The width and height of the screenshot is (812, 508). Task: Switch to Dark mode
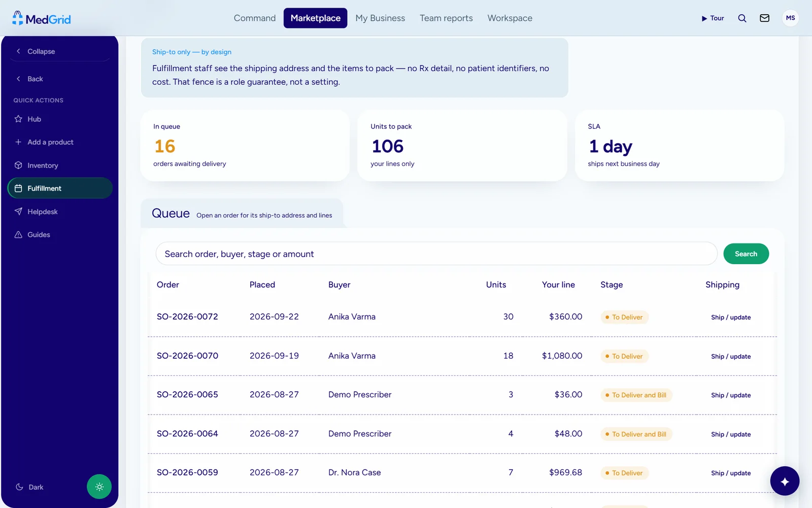[29, 487]
